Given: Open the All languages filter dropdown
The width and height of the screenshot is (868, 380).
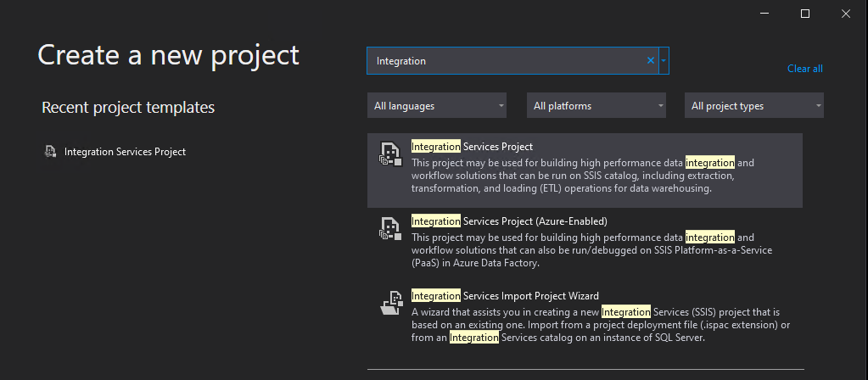Looking at the screenshot, I should point(437,106).
